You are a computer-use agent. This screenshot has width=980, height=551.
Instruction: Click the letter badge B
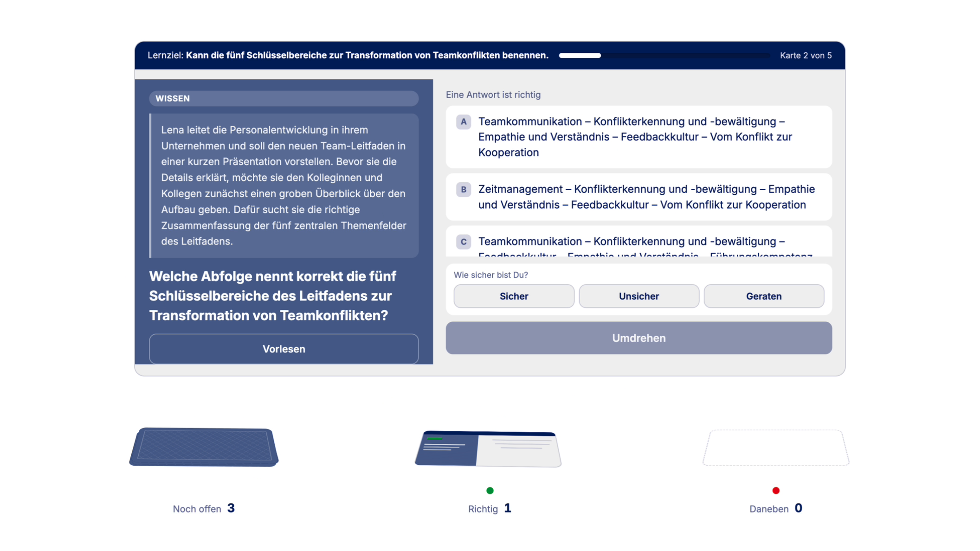click(463, 190)
